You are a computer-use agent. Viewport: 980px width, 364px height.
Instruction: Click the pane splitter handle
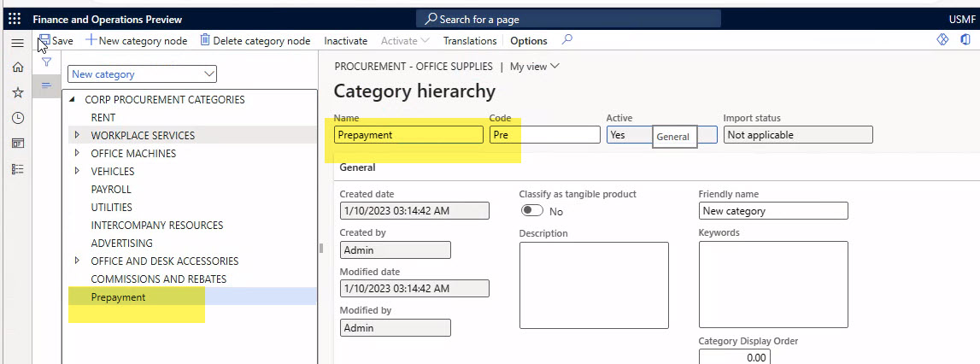(321, 249)
